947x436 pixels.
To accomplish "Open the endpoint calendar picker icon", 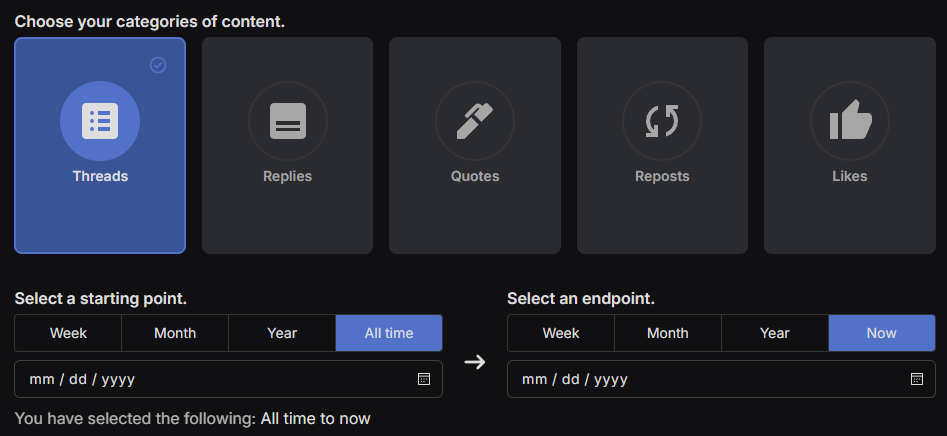I will 917,379.
